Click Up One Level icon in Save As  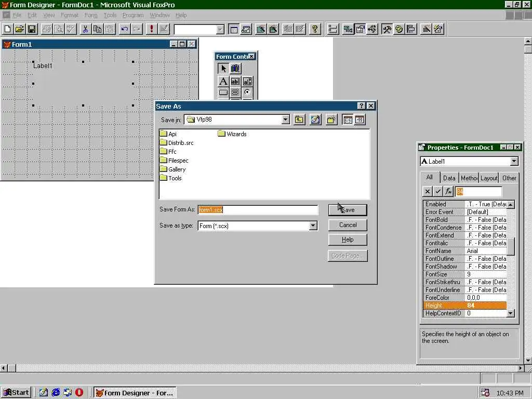click(299, 119)
